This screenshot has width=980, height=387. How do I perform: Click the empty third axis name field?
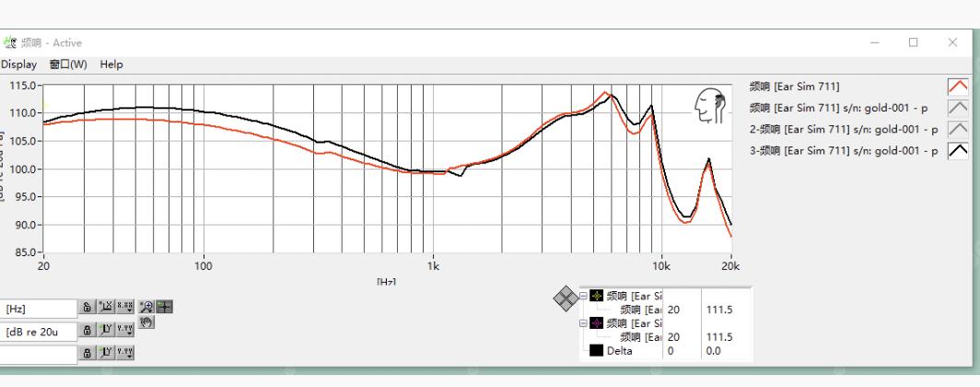(38, 355)
